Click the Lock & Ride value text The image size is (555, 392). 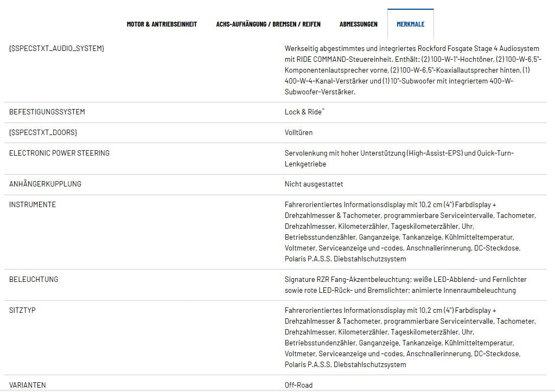(x=304, y=112)
